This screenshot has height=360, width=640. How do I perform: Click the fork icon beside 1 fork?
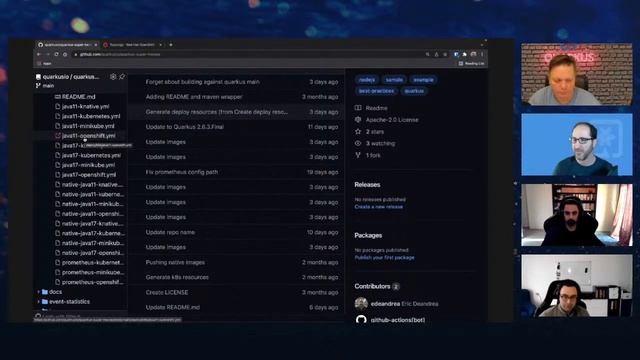pyautogui.click(x=358, y=155)
